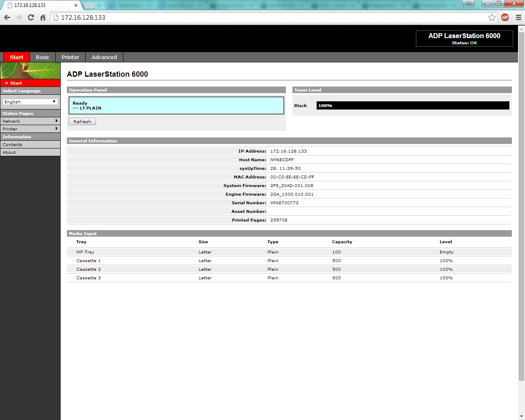
Task: Open the Advanced tab
Action: 104,57
